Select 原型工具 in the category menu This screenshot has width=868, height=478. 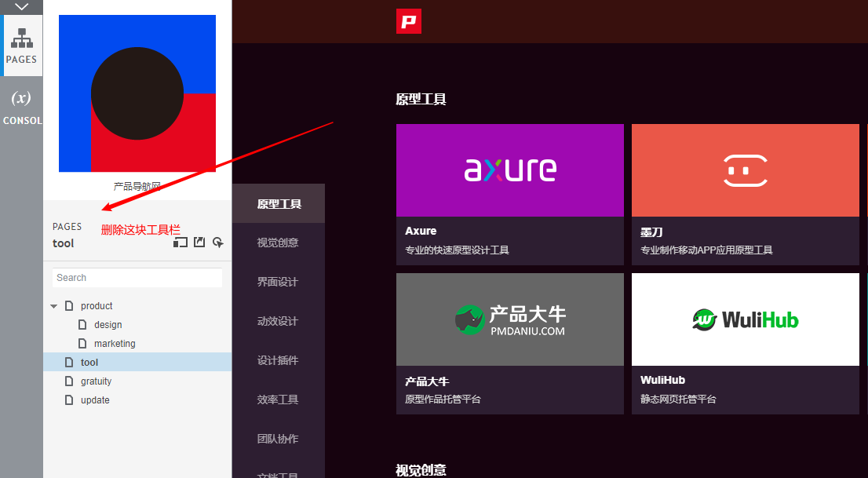point(279,204)
